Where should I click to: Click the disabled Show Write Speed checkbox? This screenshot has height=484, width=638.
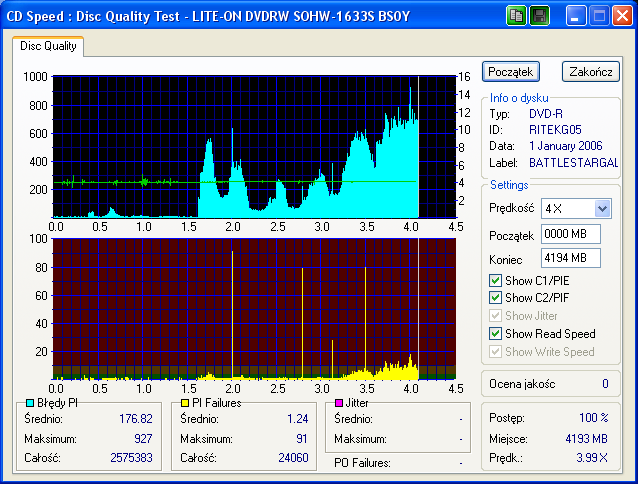[495, 351]
